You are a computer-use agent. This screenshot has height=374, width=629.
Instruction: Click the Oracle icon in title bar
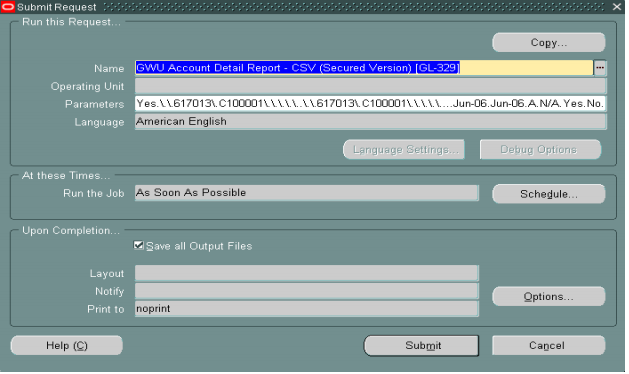click(8, 6)
